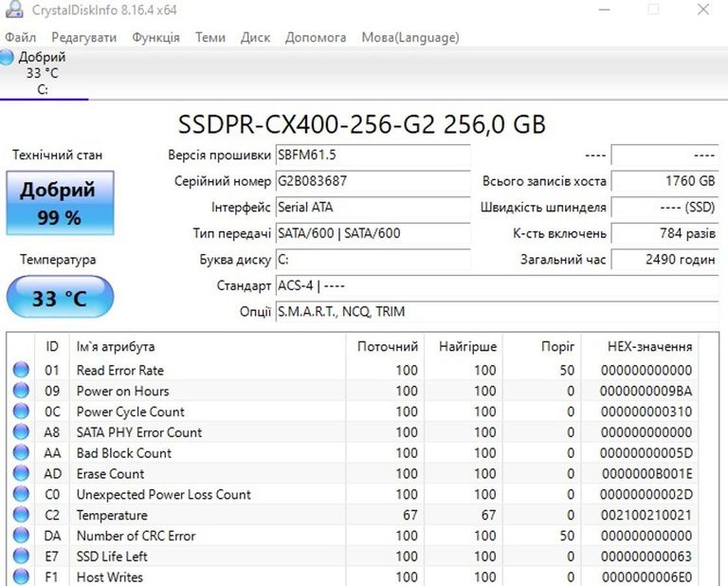The height and width of the screenshot is (586, 728).
Task: Click the ID column header
Action: [52, 346]
